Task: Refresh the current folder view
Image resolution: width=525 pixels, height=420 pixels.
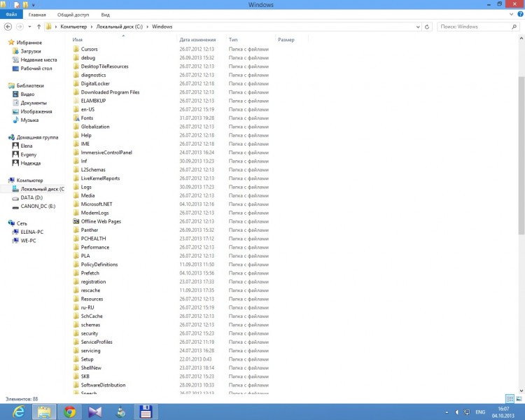Action: 427,27
